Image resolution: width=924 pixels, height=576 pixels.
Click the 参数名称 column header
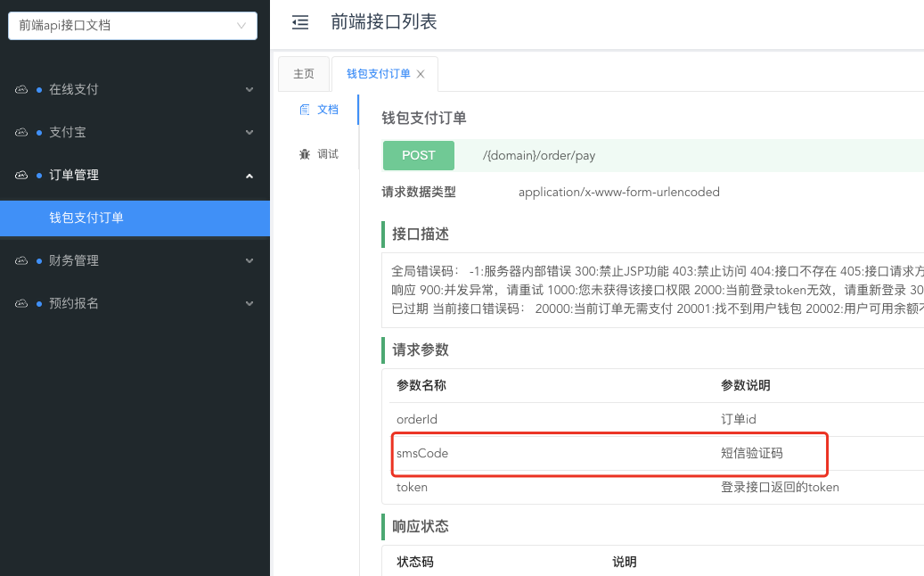pos(421,385)
